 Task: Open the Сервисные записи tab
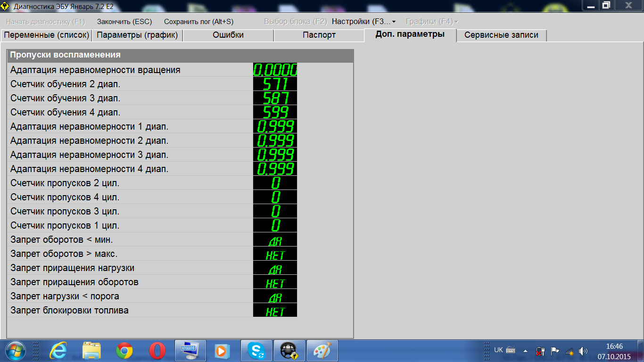click(x=501, y=35)
